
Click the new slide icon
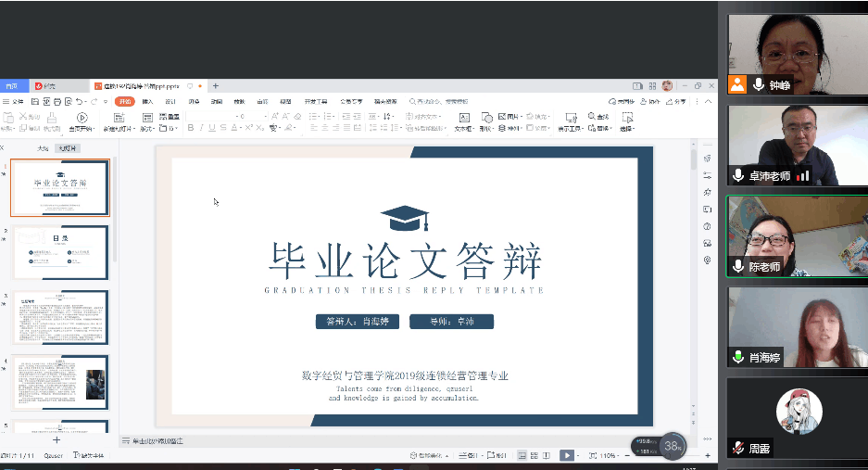[119, 118]
